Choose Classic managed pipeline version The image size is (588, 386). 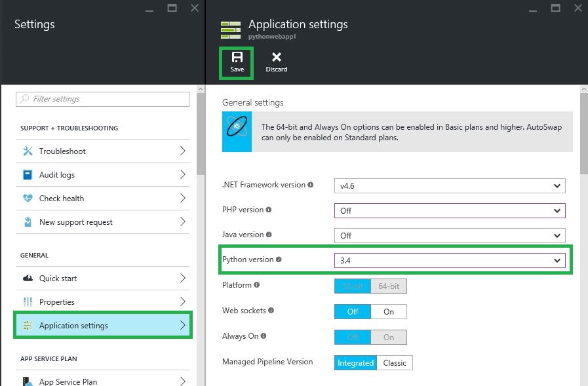(x=395, y=363)
